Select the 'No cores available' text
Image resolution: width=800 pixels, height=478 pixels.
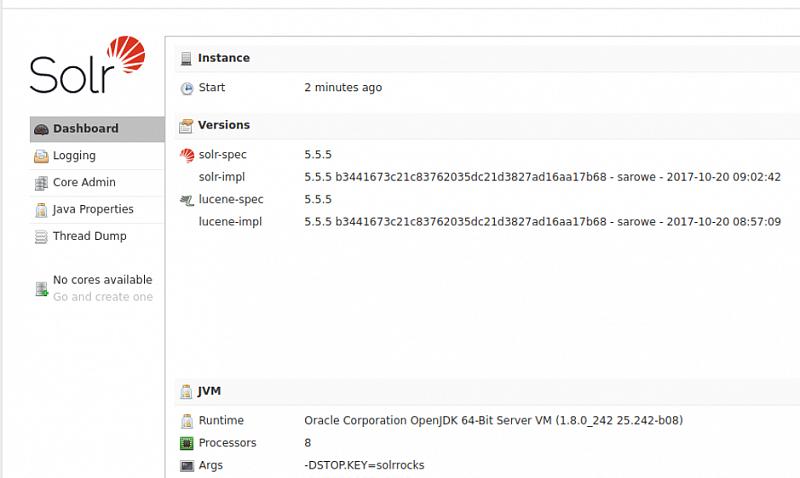coord(103,280)
